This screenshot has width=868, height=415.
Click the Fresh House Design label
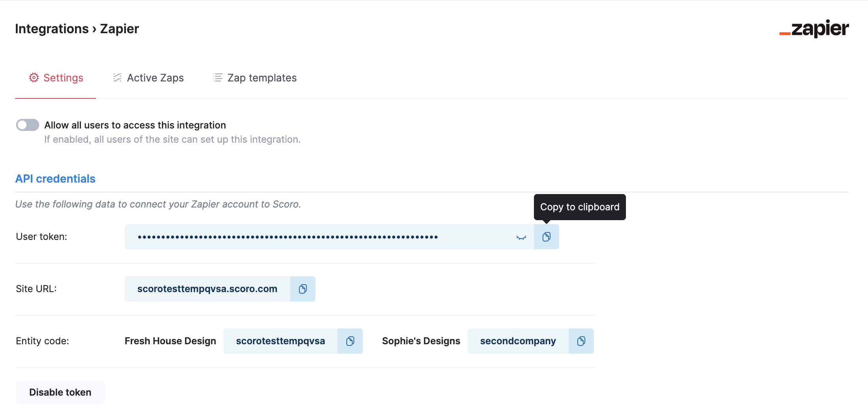[x=170, y=341]
